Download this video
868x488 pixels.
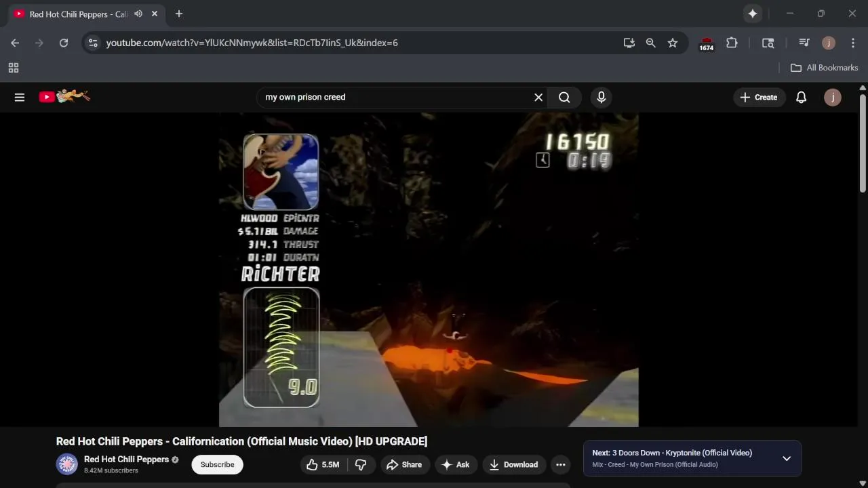click(514, 464)
